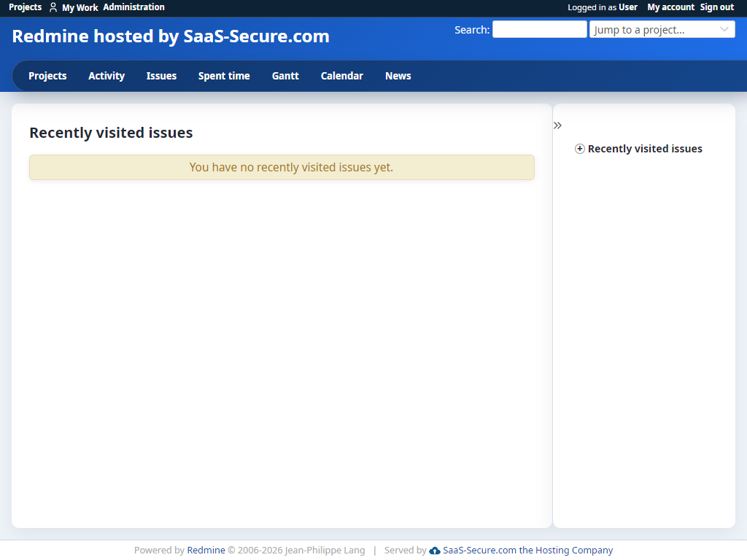The width and height of the screenshot is (747, 560).
Task: Open the Spent time tab
Action: point(224,76)
